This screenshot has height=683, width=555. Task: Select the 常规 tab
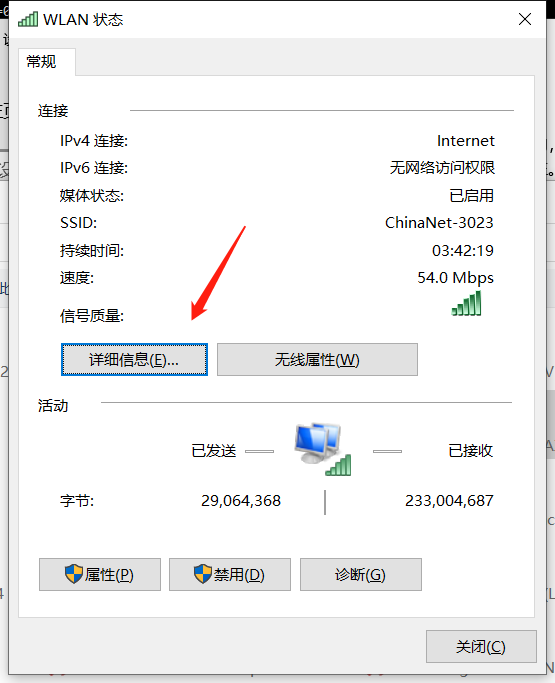[x=41, y=62]
